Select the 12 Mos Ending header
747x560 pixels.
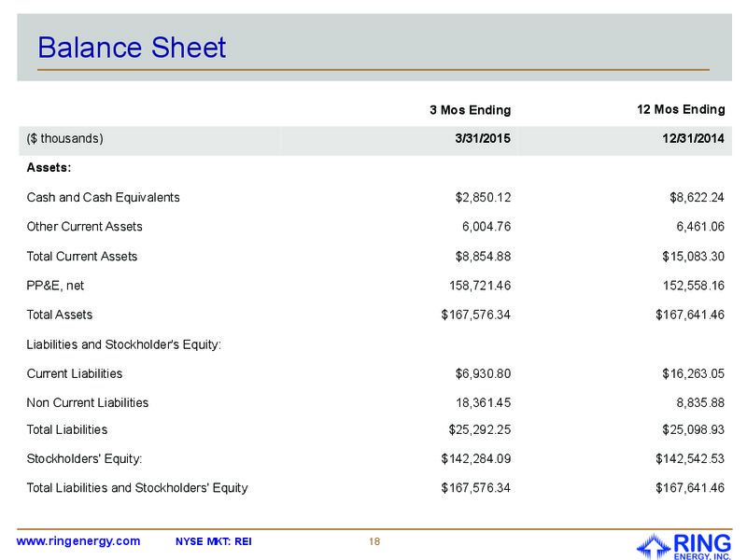coord(681,109)
